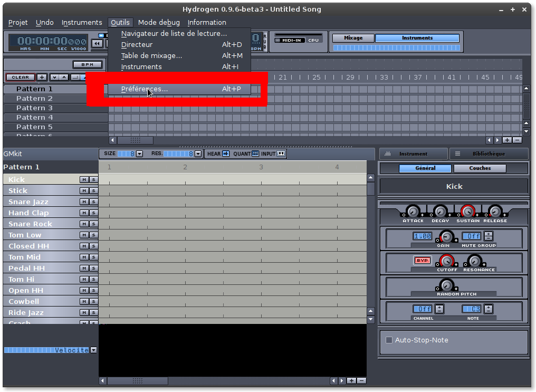Click the pattern editor horizontal scrollbar thumb
Image resolution: width=536 pixels, height=392 pixels.
pos(137,381)
